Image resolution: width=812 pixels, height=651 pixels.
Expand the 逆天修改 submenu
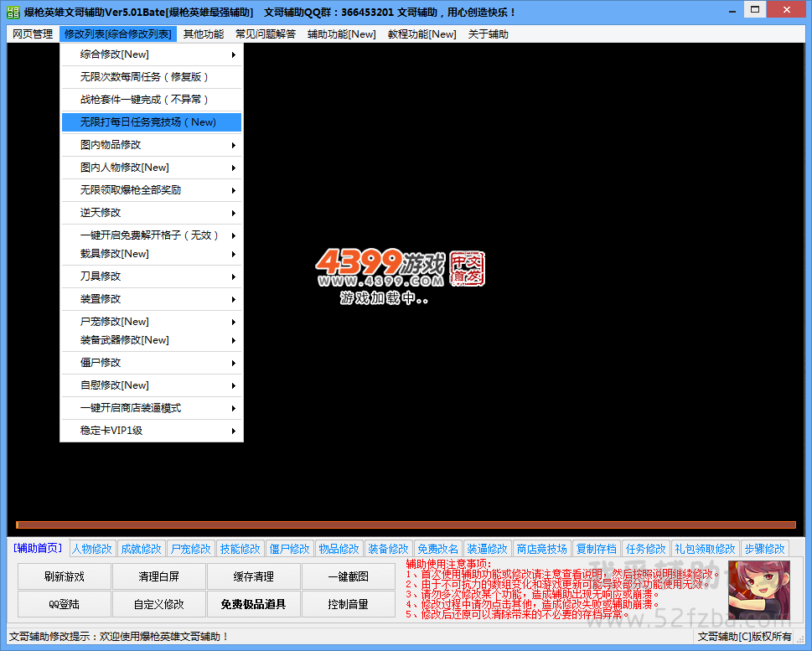[x=152, y=213]
